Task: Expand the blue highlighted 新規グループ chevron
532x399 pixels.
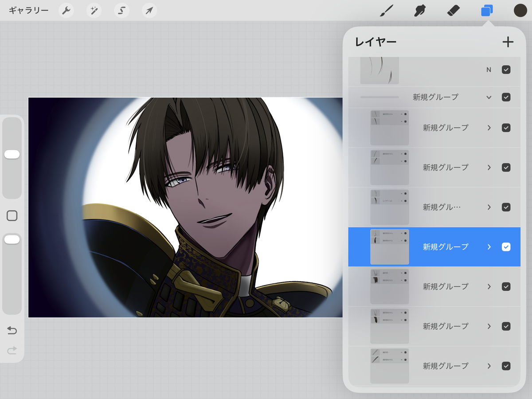Action: point(489,247)
